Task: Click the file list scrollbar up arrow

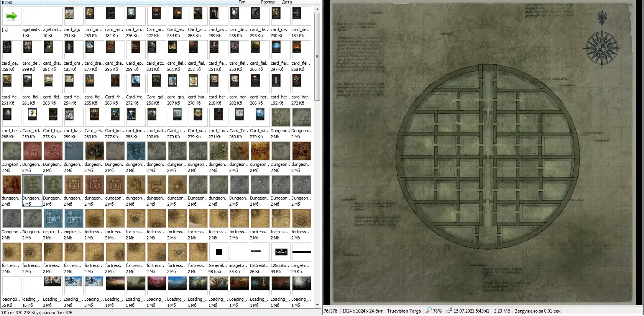Action: (x=317, y=8)
